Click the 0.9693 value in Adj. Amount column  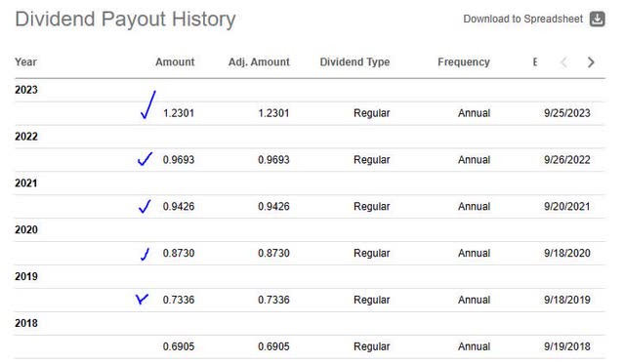pos(273,160)
